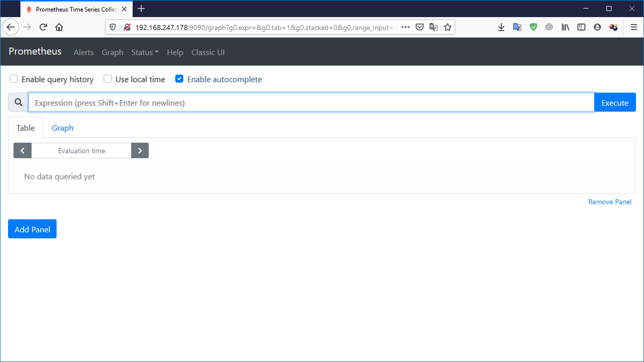Open a new browser tab with plus
Viewport: 644px width, 362px height.
(x=141, y=9)
